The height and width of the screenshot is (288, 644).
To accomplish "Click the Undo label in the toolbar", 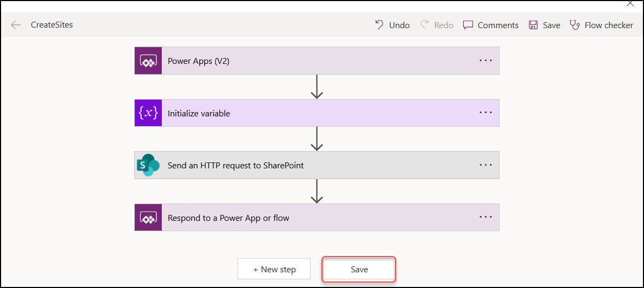I will coord(399,25).
